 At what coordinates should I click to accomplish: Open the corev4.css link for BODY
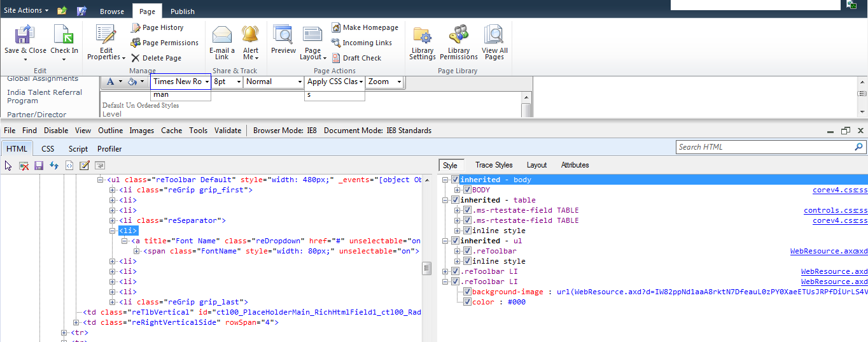[840, 190]
